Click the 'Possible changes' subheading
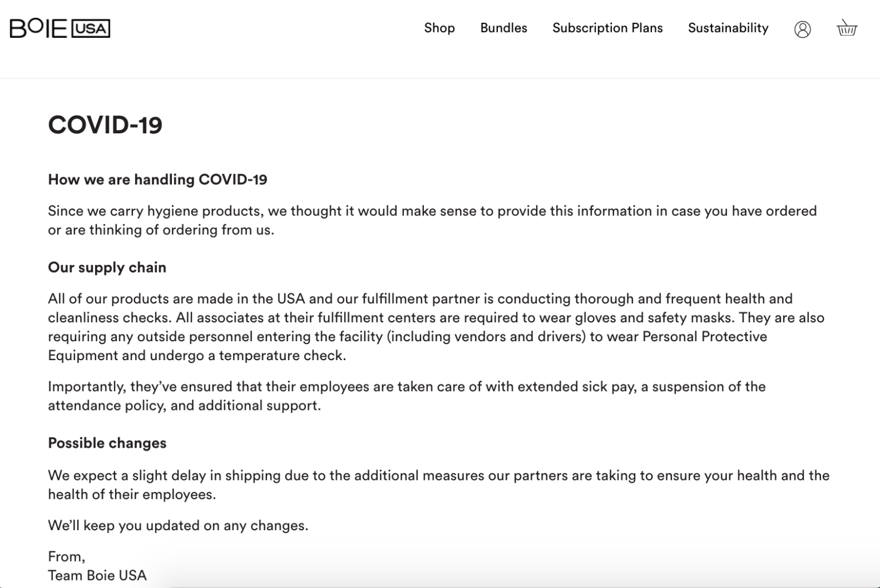This screenshot has width=880, height=588. pyautogui.click(x=107, y=443)
